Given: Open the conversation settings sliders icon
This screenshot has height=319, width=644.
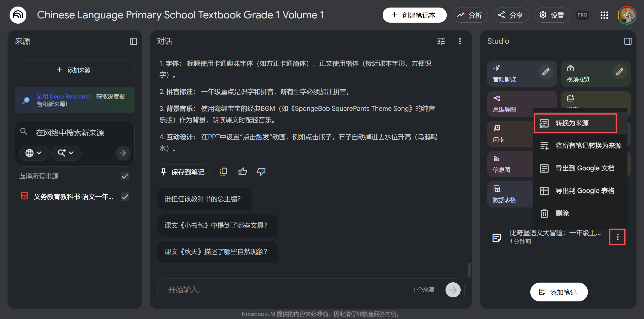Looking at the screenshot, I should pos(441,41).
